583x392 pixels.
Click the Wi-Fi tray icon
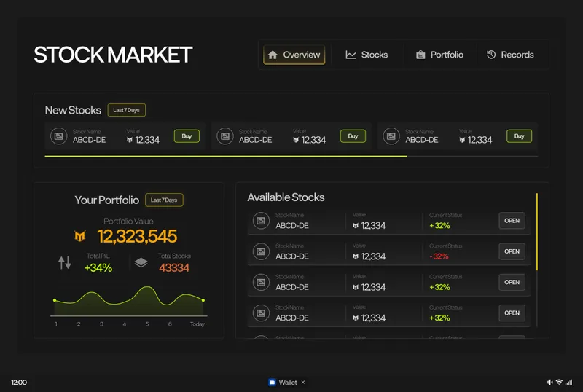tap(559, 382)
